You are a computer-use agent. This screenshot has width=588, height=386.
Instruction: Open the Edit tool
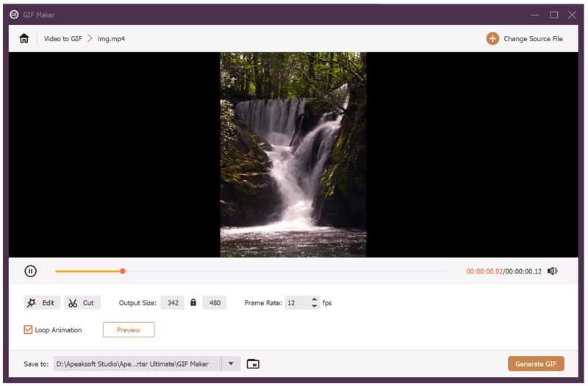[x=42, y=303]
